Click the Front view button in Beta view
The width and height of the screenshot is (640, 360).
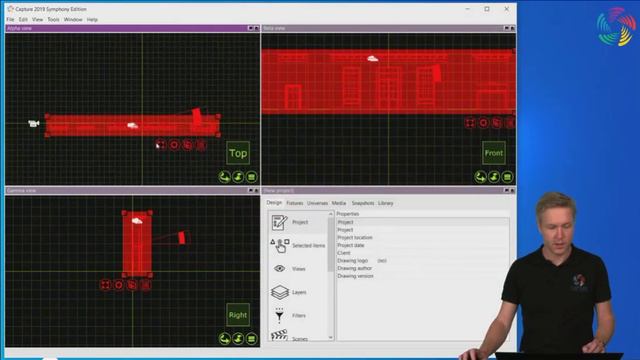pos(494,153)
